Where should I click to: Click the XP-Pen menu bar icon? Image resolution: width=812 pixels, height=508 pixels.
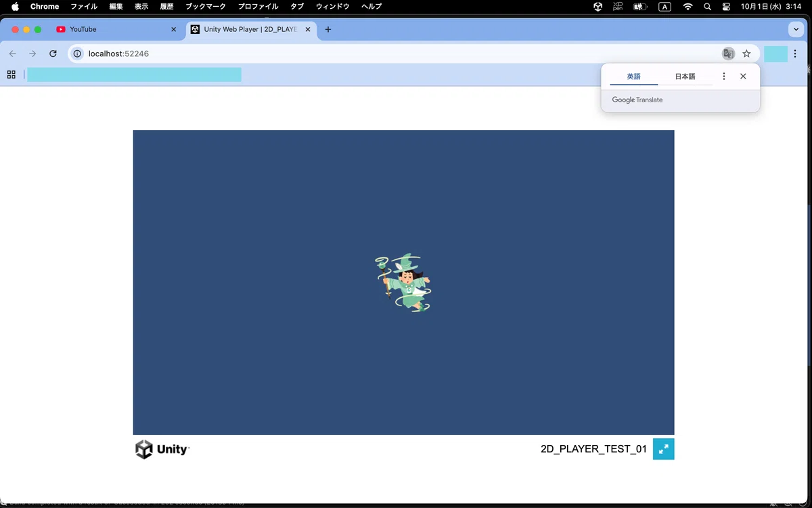pyautogui.click(x=618, y=6)
